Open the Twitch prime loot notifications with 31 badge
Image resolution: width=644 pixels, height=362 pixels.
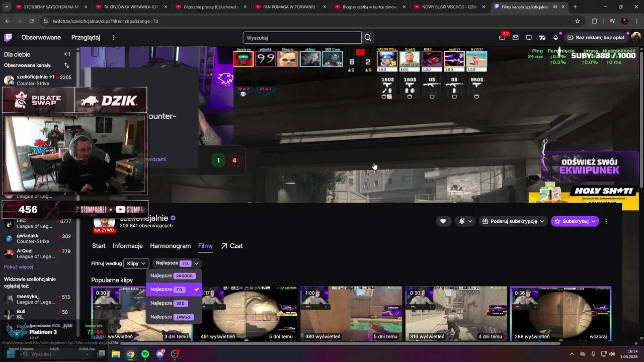tap(502, 37)
